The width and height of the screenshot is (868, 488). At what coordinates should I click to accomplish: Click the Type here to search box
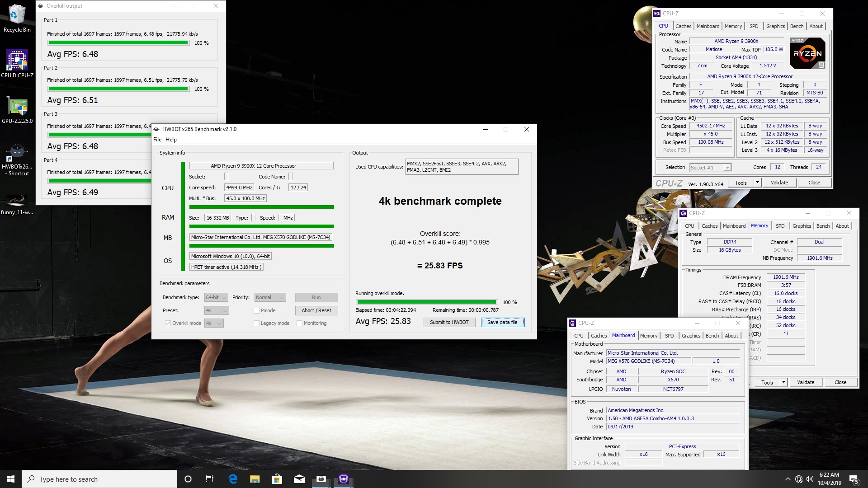(x=99, y=479)
